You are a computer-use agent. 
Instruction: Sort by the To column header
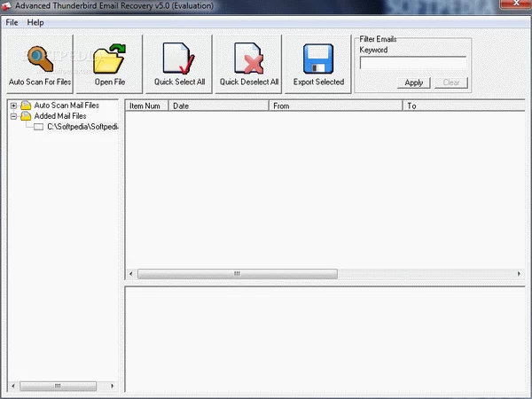[x=464, y=106]
